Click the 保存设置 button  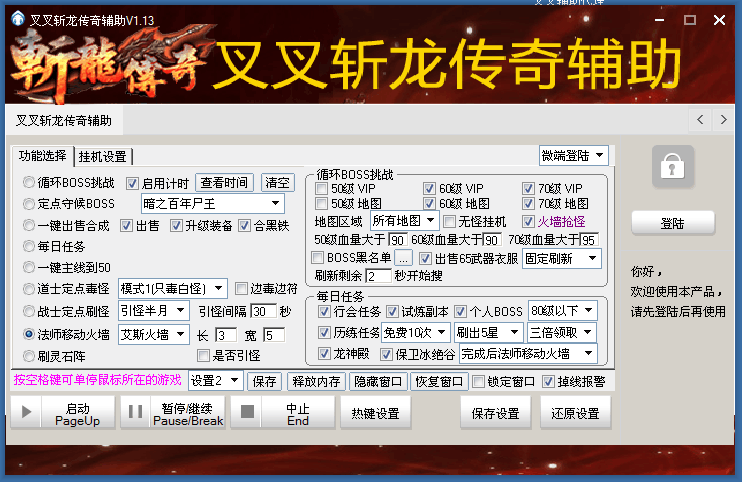(495, 413)
